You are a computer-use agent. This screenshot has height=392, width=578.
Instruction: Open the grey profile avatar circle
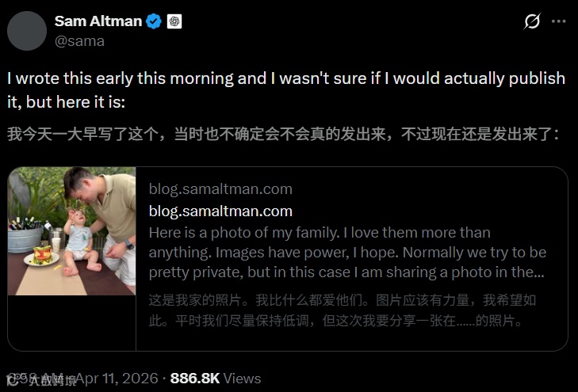[27, 31]
